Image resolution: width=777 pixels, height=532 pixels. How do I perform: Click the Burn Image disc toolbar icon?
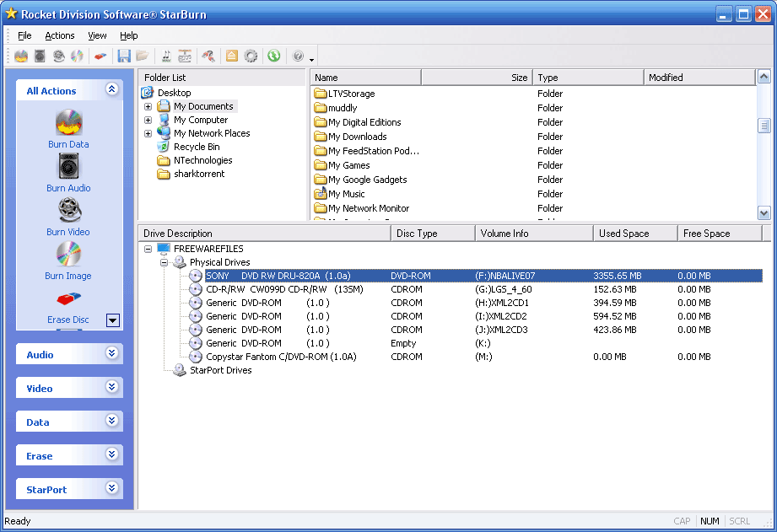[78, 56]
